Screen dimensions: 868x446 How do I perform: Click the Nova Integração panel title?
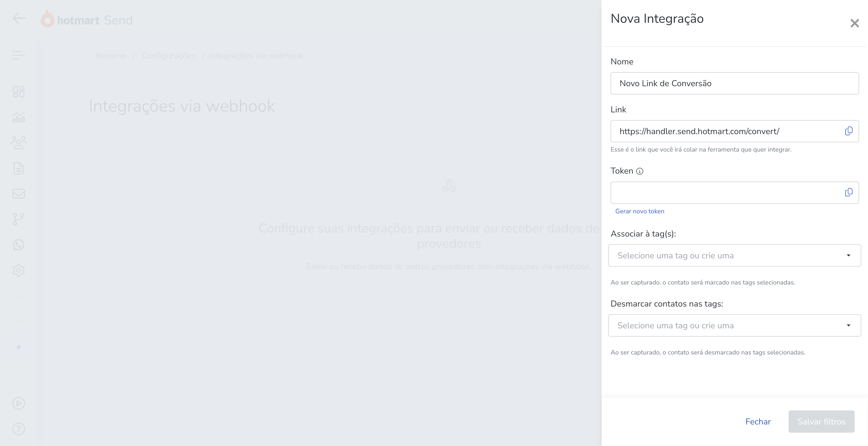[x=657, y=19]
